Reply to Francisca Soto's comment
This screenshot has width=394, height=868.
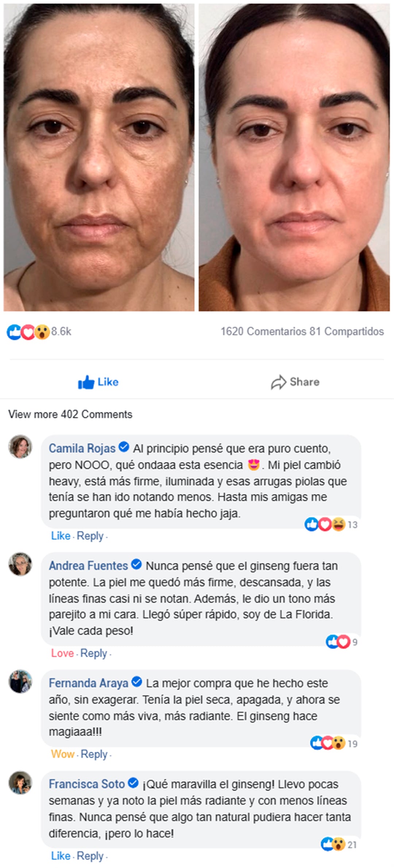pyautogui.click(x=90, y=856)
